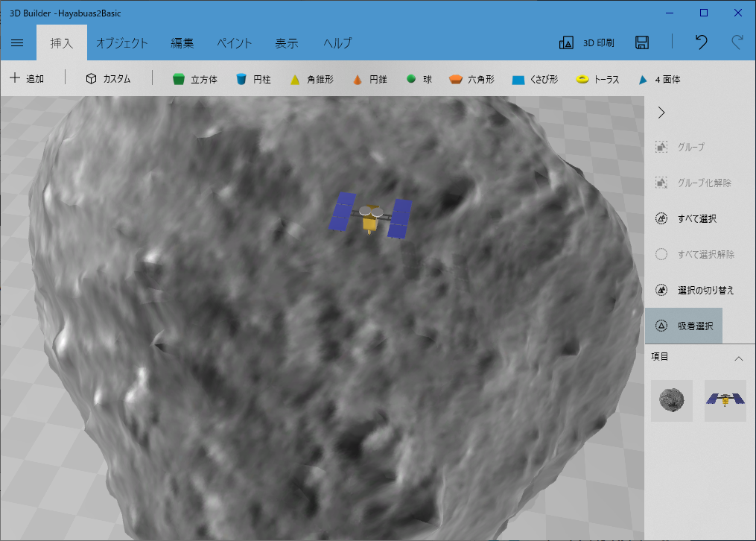This screenshot has width=756, height=541.
Task: Select the spacecraft thumbnail in 項目
Action: click(725, 401)
